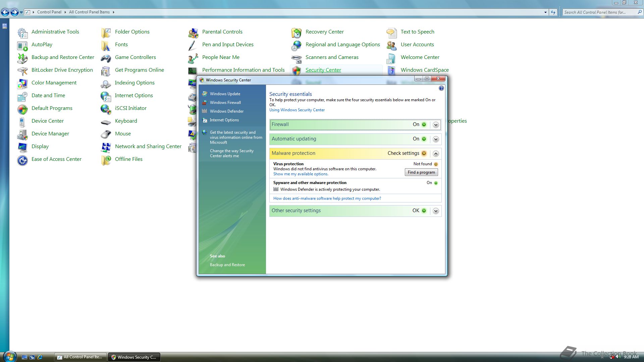Expand Other security settings chevron
The width and height of the screenshot is (644, 362).
436,211
